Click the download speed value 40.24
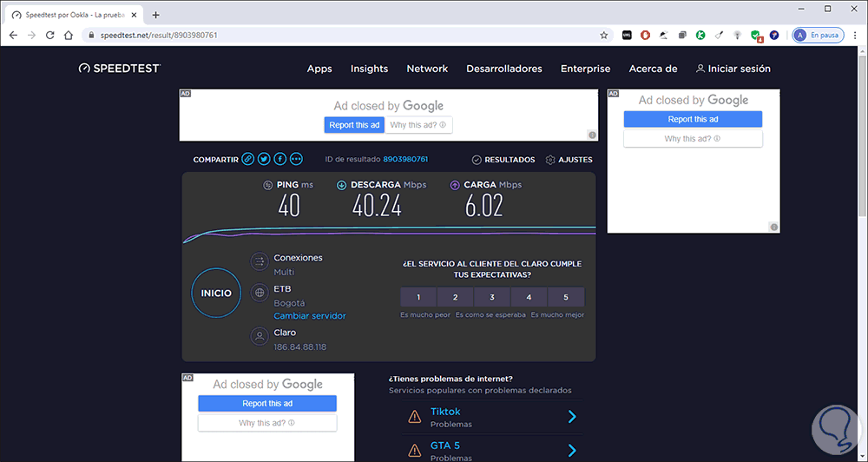 coord(377,206)
